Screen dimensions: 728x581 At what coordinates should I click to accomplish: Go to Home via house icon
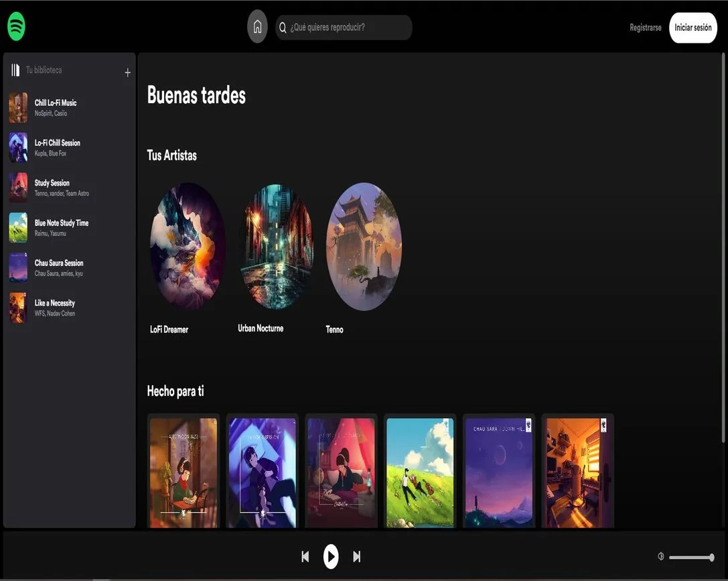click(257, 27)
